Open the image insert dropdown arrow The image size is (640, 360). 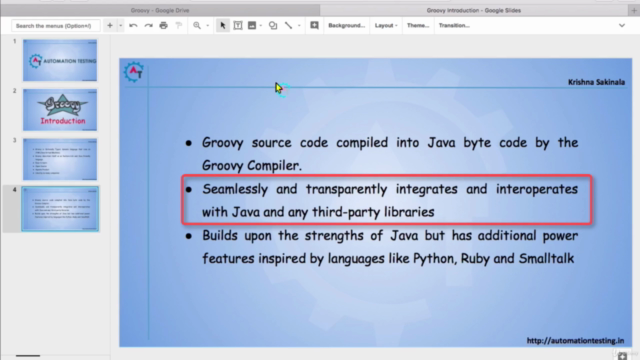coord(261,25)
